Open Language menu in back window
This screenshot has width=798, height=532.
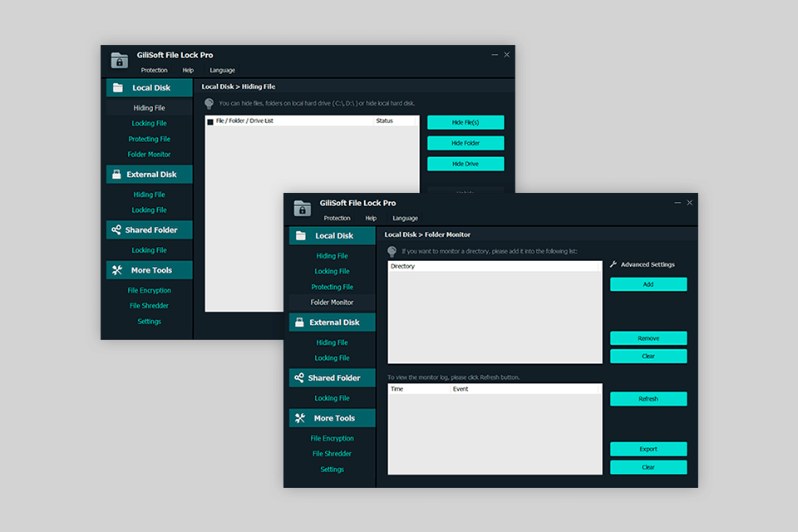click(x=223, y=71)
